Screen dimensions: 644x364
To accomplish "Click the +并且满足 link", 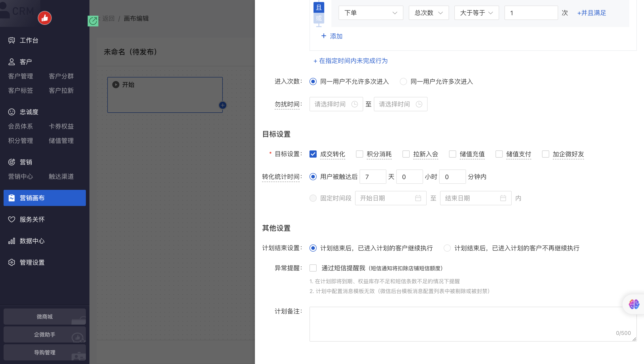I will (591, 13).
